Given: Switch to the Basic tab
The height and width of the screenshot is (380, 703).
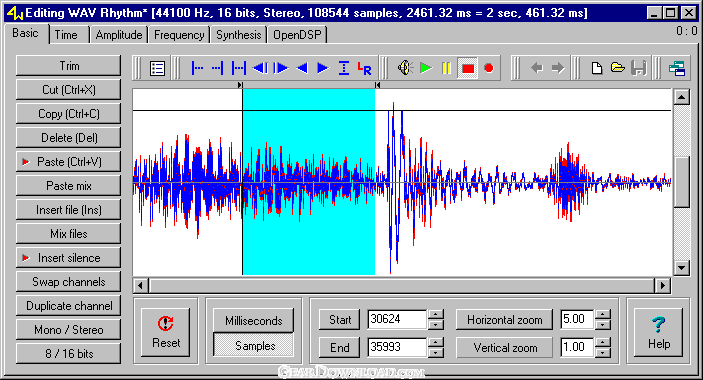Looking at the screenshot, I should 26,33.
